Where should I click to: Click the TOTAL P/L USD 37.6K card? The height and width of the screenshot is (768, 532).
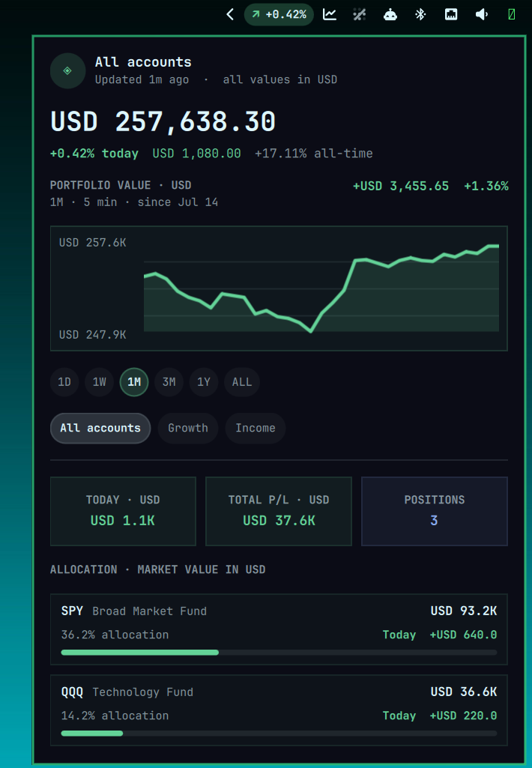[279, 511]
